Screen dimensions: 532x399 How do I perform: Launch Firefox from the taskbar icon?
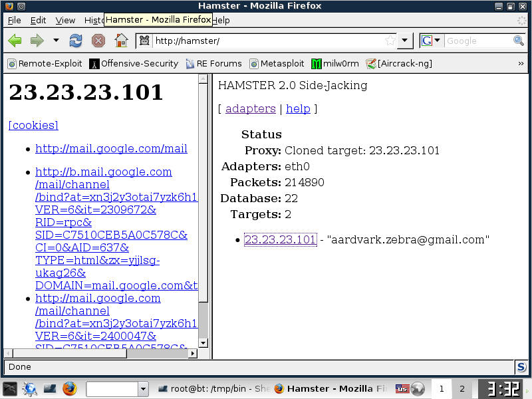[70, 388]
